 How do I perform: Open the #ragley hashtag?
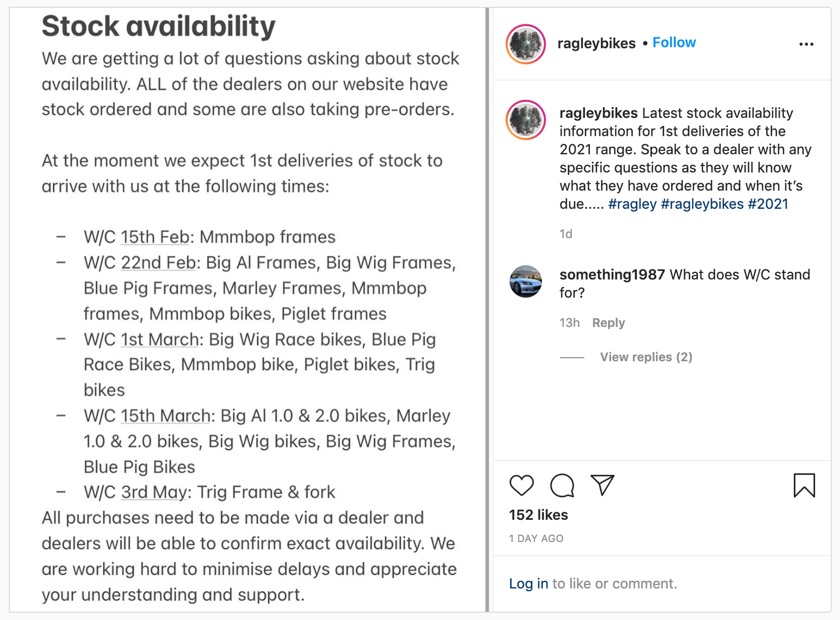[x=632, y=204]
